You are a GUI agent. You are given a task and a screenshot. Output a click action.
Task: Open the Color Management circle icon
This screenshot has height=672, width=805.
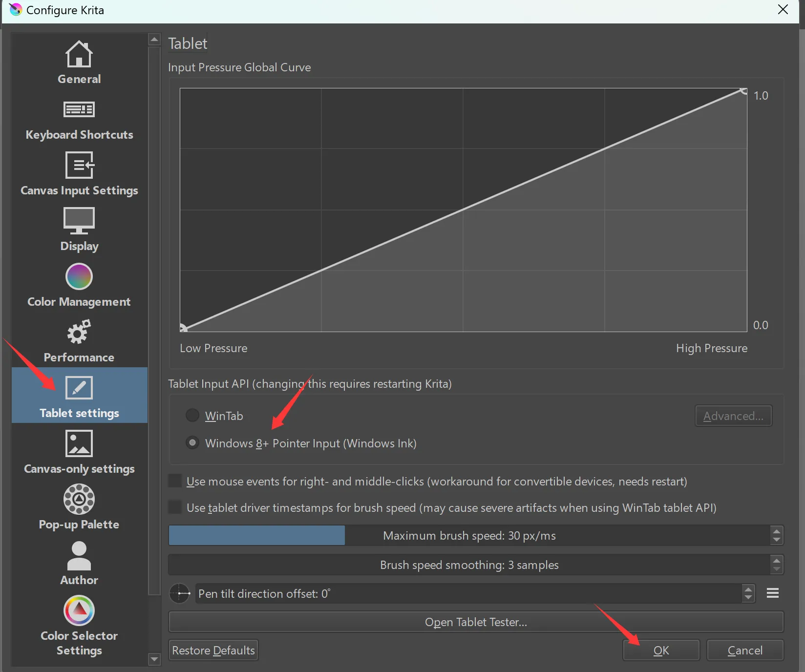79,276
